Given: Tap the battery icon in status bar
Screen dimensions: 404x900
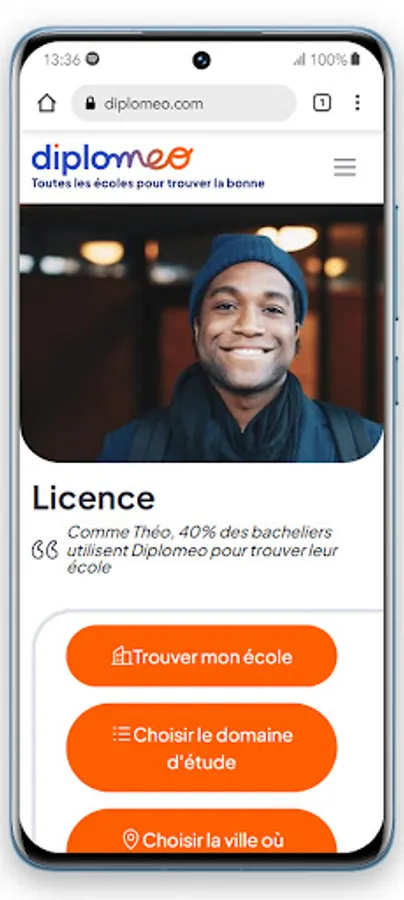Looking at the screenshot, I should pyautogui.click(x=355, y=59).
